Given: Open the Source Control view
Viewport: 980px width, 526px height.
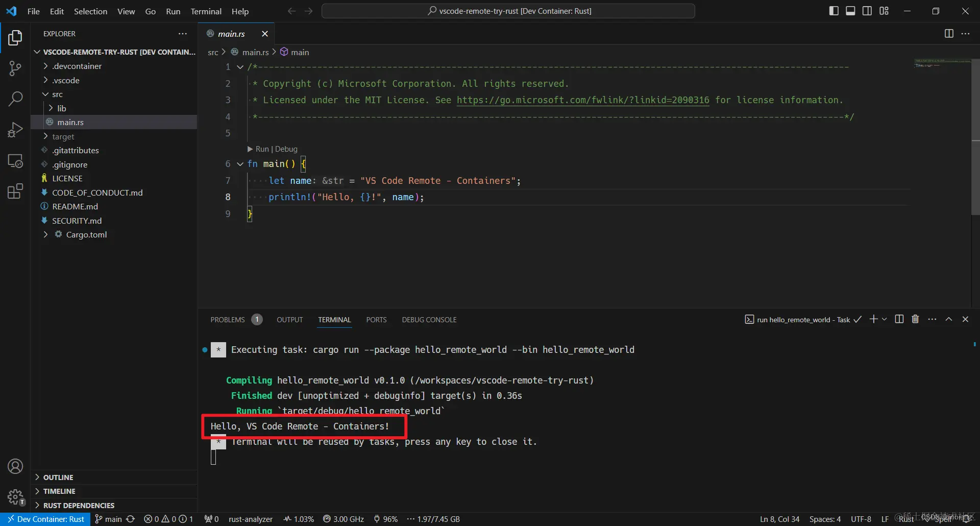Looking at the screenshot, I should pos(15,68).
